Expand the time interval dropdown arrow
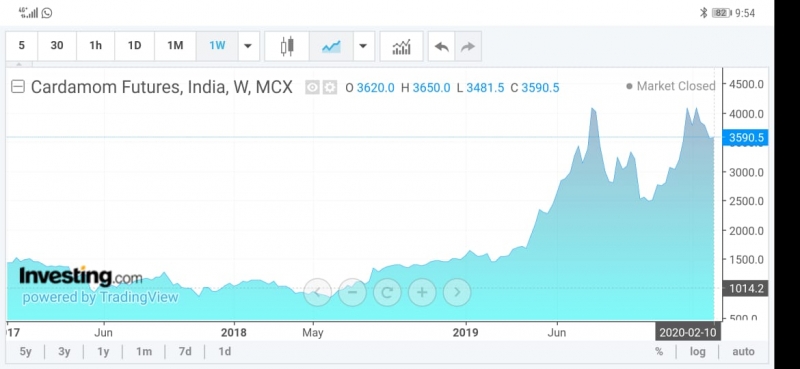 point(248,46)
